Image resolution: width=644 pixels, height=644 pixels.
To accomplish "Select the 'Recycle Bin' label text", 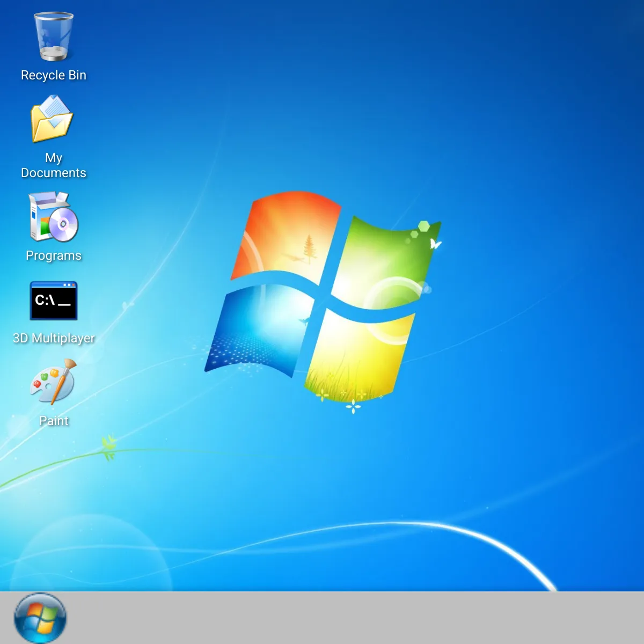I will click(54, 75).
